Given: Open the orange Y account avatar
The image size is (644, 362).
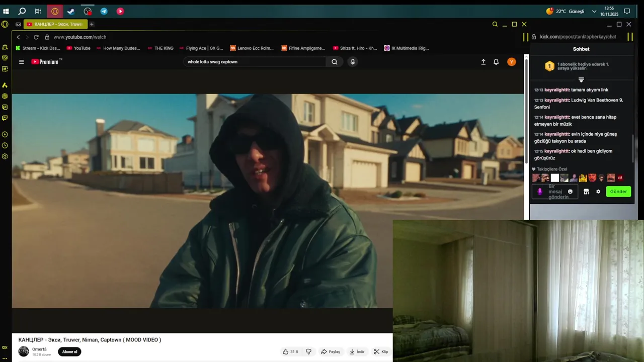Looking at the screenshot, I should click(x=512, y=62).
